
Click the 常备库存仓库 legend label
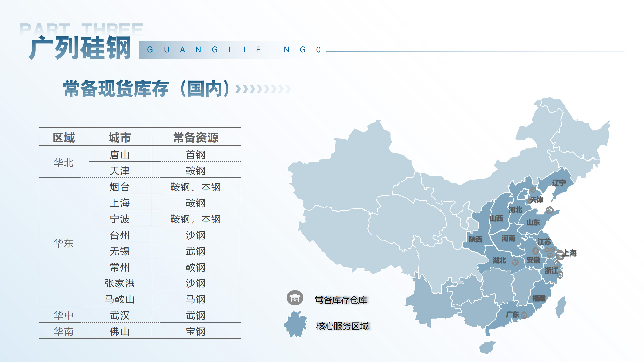pyautogui.click(x=341, y=300)
